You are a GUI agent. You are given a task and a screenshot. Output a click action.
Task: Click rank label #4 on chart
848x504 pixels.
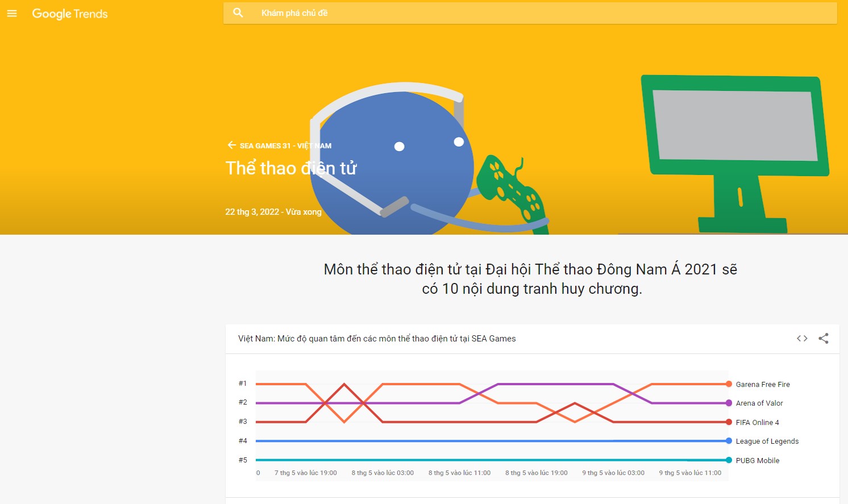243,441
